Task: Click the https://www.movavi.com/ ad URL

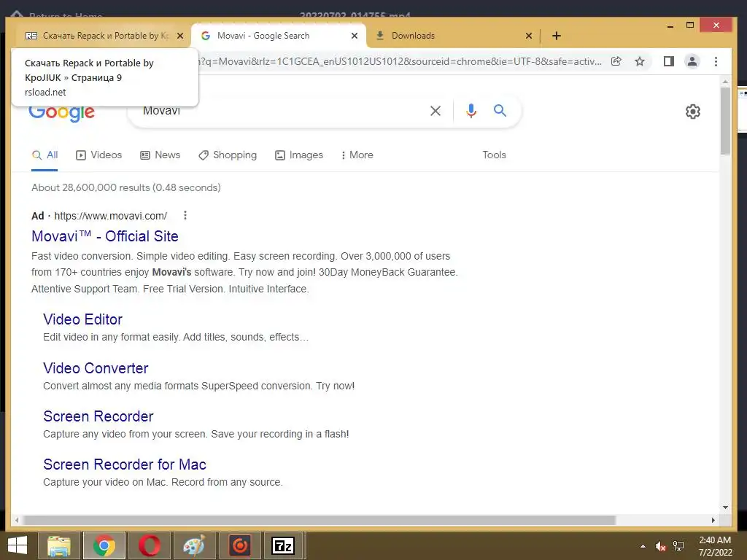Action: (111, 216)
